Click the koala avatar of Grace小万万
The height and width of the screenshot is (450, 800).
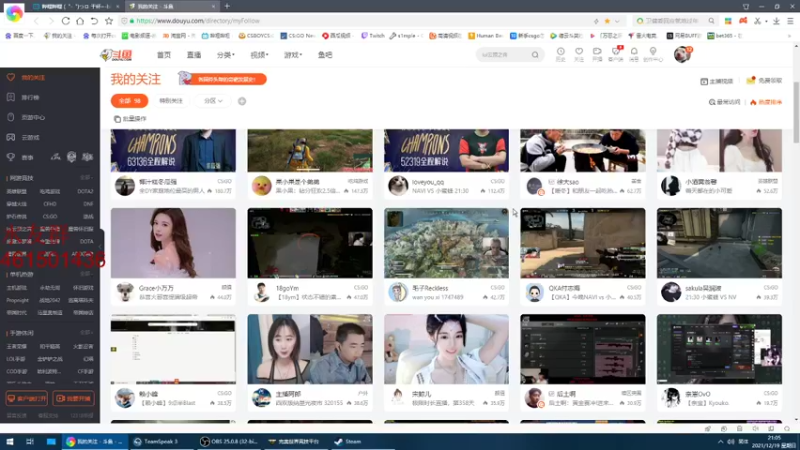pyautogui.click(x=124, y=292)
